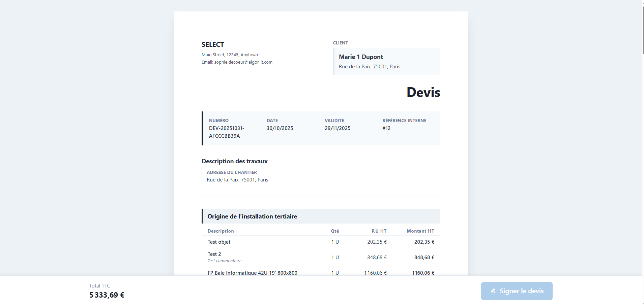
Task: Click the Signer le devis button
Action: click(x=517, y=291)
